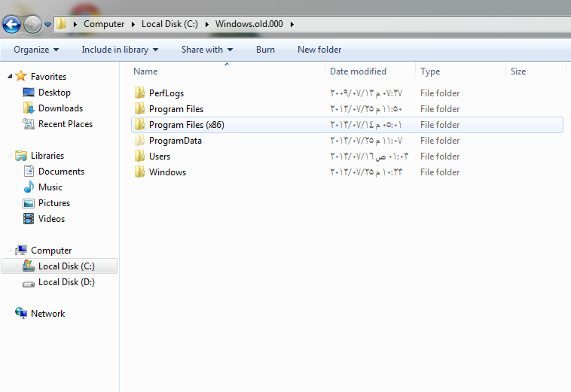Image resolution: width=571 pixels, height=392 pixels.
Task: Open the Documents library
Action: tap(61, 172)
